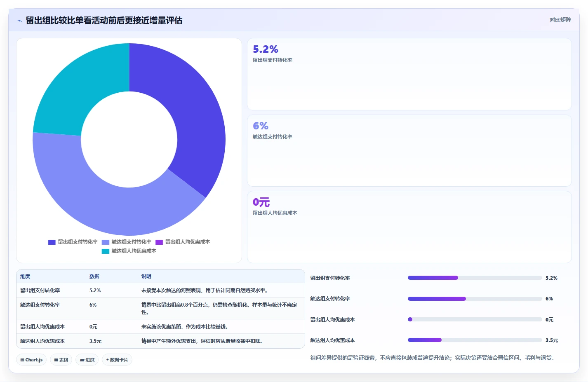This screenshot has height=382, width=588.
Task: Click the 表格 tag chip
Action: pos(61,360)
